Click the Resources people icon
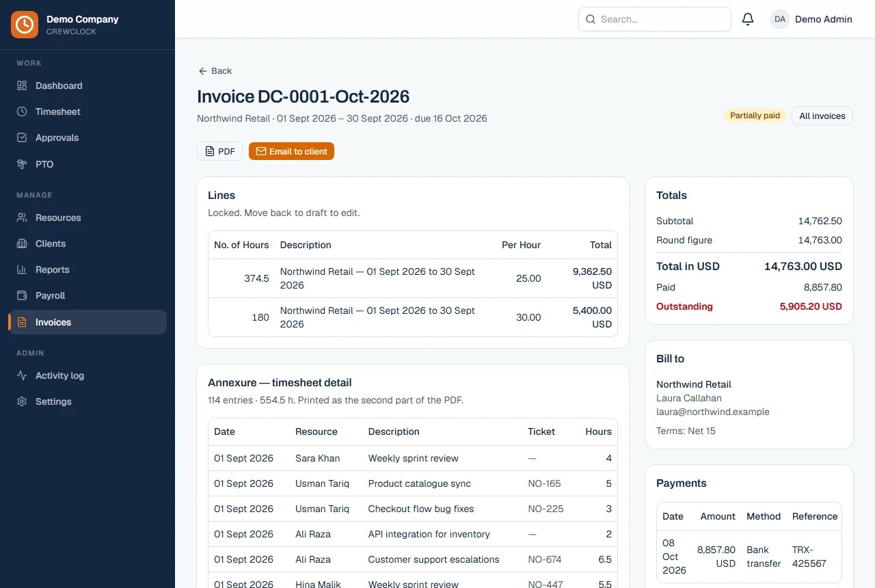The image size is (875, 588). coord(22,217)
